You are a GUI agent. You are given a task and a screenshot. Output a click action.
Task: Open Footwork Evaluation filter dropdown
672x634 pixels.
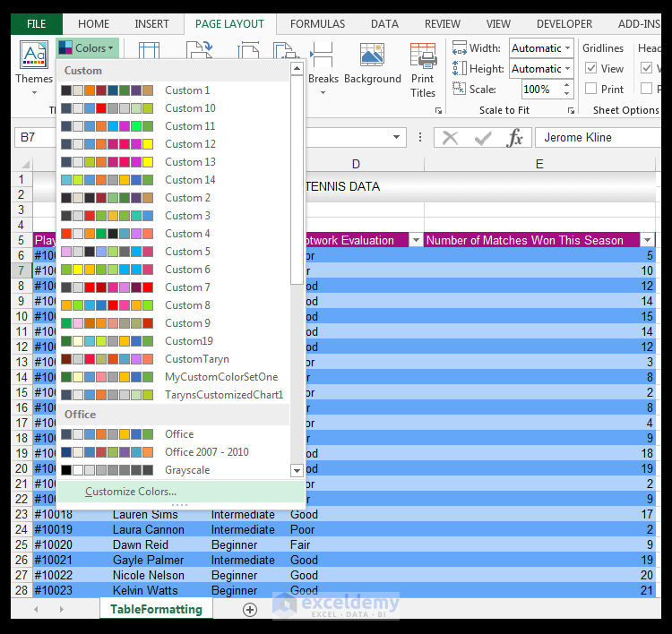[x=416, y=240]
